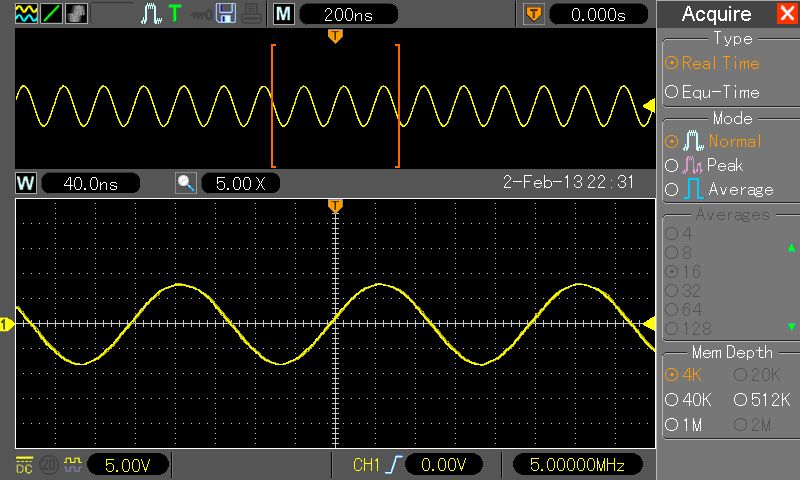Click the left orange zoom window bracket
The width and height of the screenshot is (800, 480).
point(273,106)
